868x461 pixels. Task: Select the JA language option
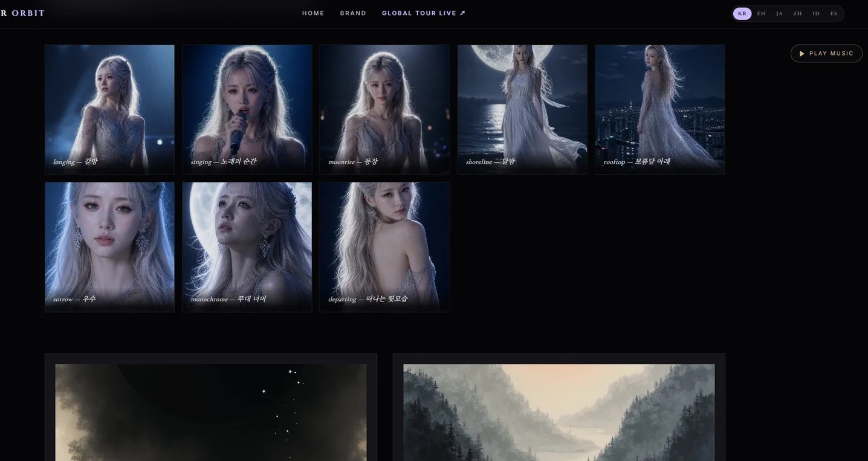779,13
